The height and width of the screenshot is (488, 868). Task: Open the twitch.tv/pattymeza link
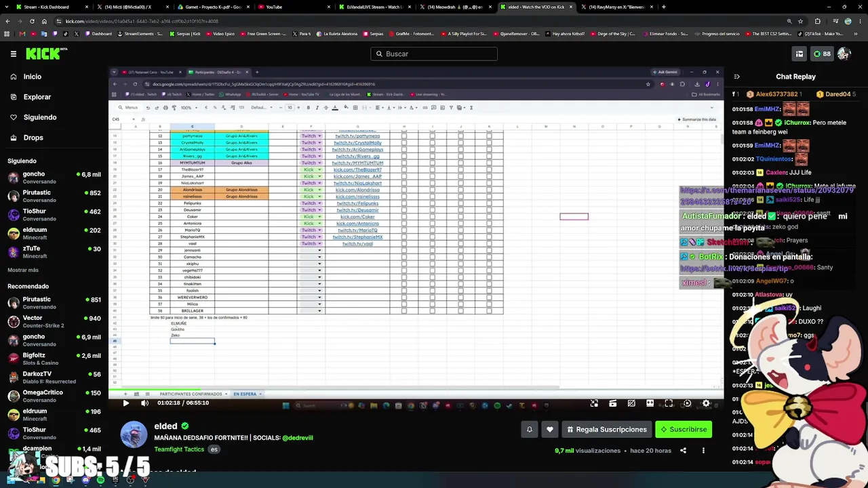point(358,136)
